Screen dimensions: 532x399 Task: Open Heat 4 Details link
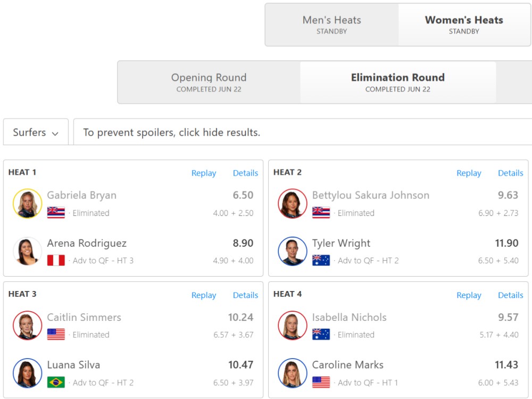pos(510,295)
